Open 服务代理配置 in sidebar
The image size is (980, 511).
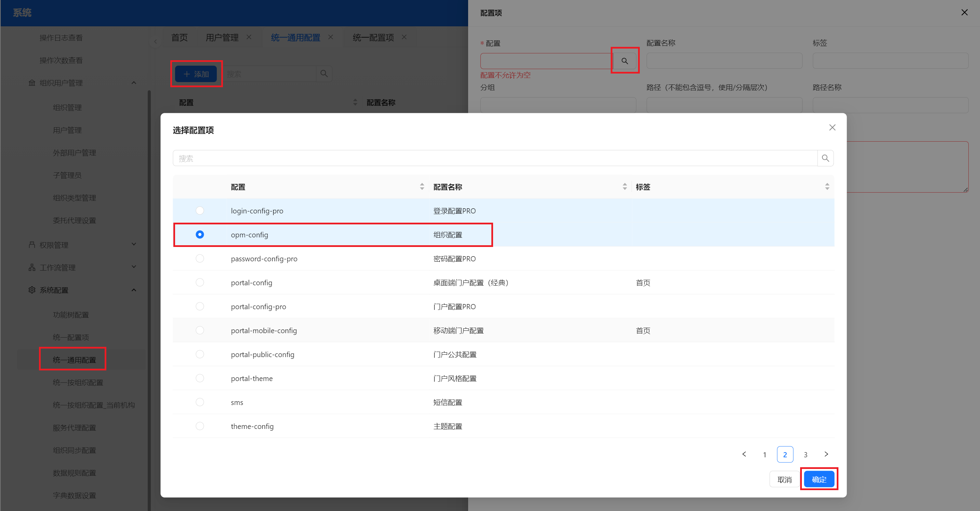tap(74, 428)
